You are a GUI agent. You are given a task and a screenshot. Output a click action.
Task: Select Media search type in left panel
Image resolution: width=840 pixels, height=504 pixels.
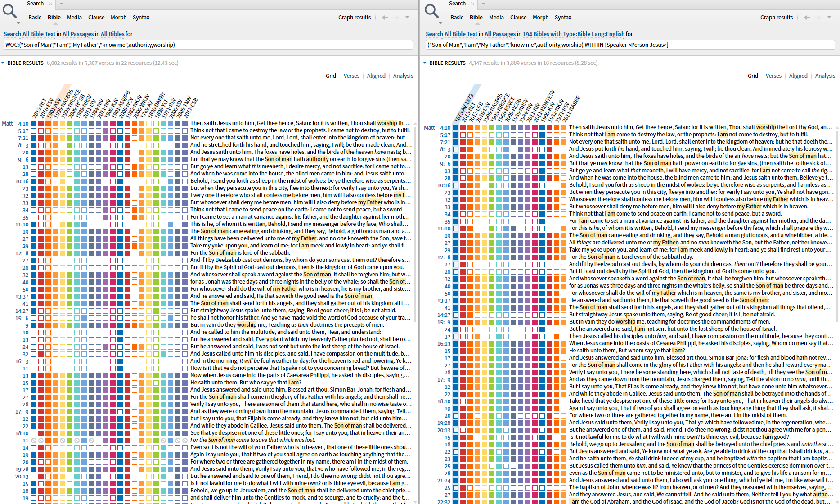[x=74, y=18]
